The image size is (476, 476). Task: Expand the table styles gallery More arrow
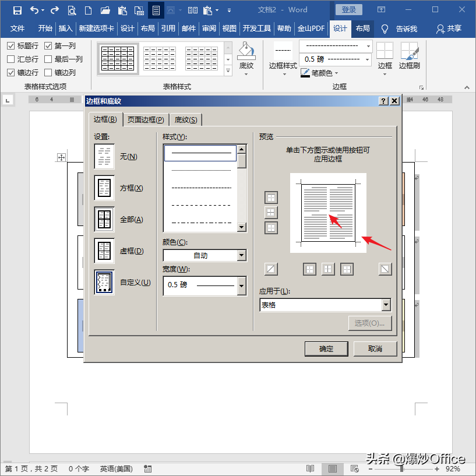click(x=228, y=71)
